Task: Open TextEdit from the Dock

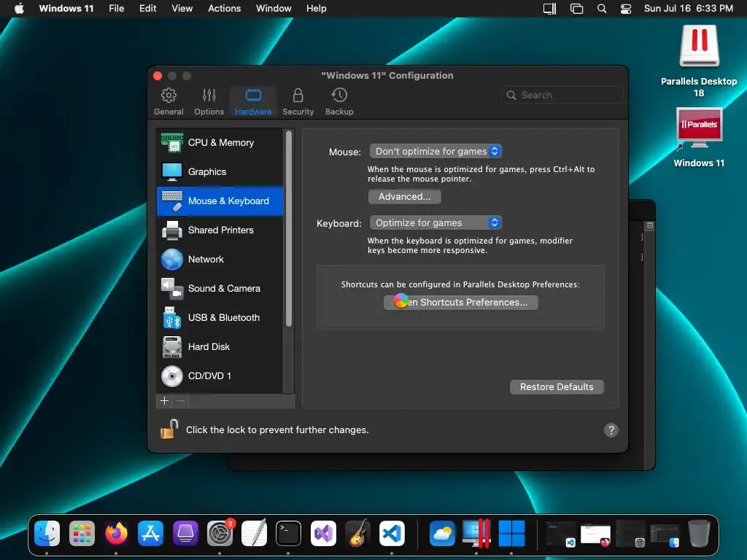Action: click(254, 533)
